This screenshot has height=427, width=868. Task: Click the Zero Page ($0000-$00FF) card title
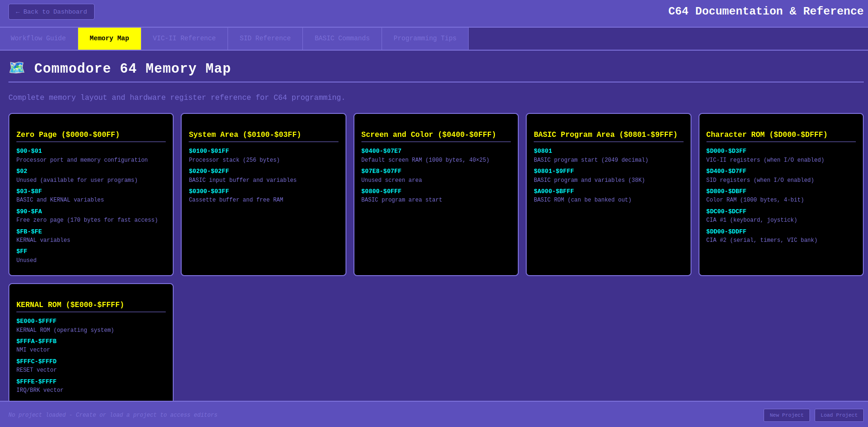point(68,135)
